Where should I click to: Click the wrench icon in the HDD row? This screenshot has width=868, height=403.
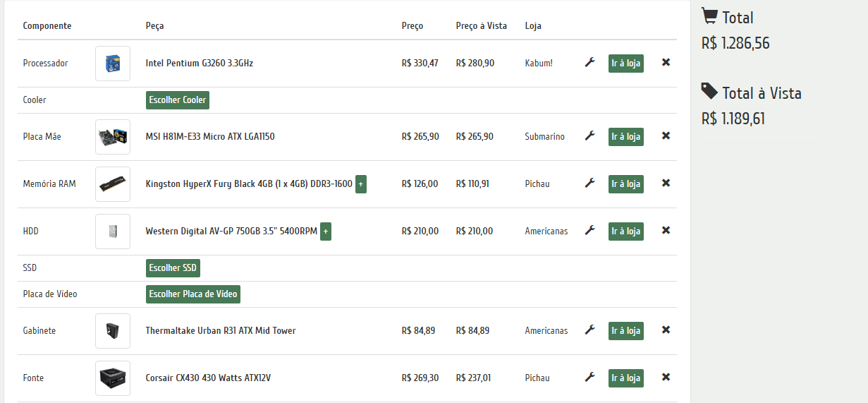click(x=590, y=231)
